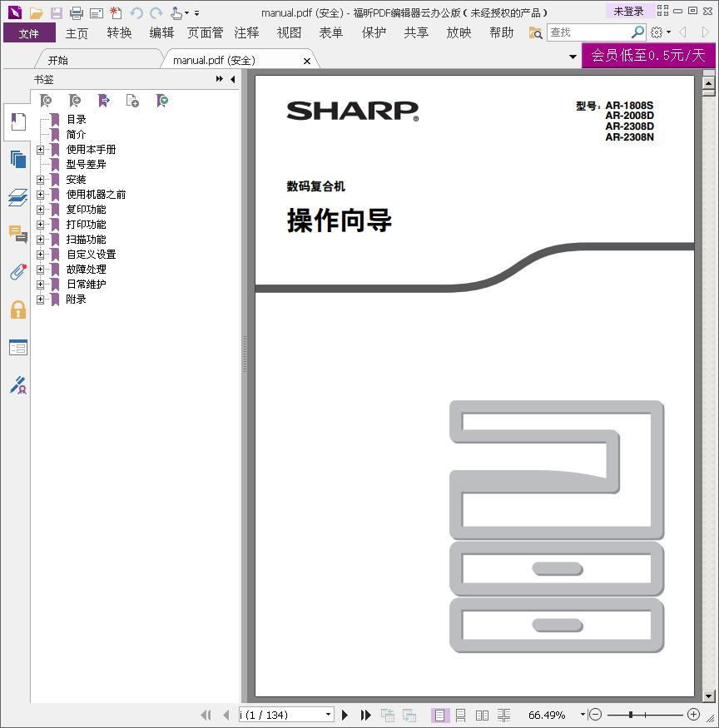Open the zoom percentage dropdown
The height and width of the screenshot is (728, 719).
click(583, 715)
